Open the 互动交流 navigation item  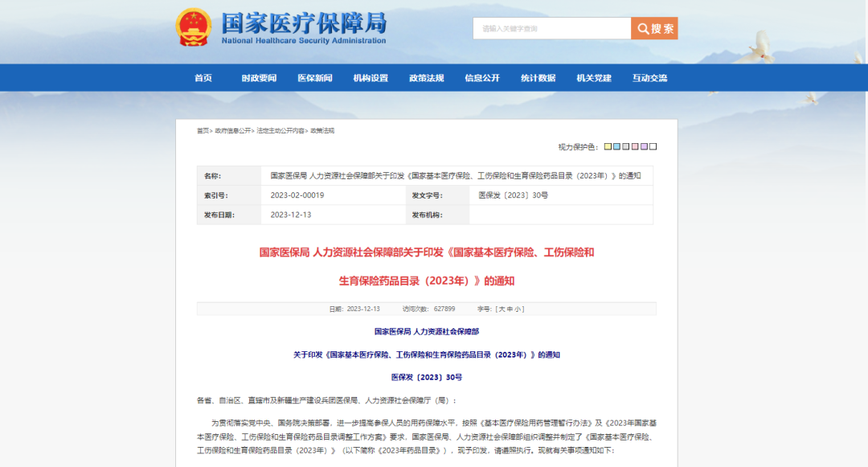click(650, 78)
